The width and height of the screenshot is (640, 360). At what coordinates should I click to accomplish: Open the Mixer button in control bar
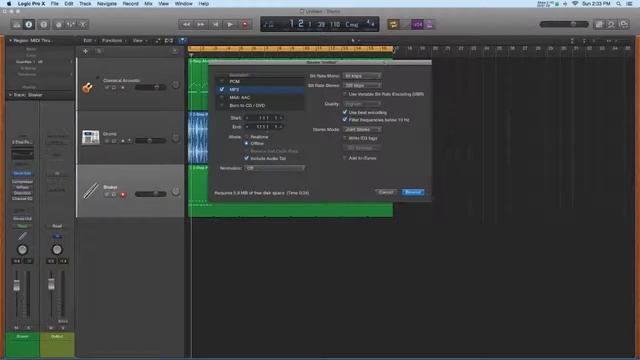pos(71,24)
